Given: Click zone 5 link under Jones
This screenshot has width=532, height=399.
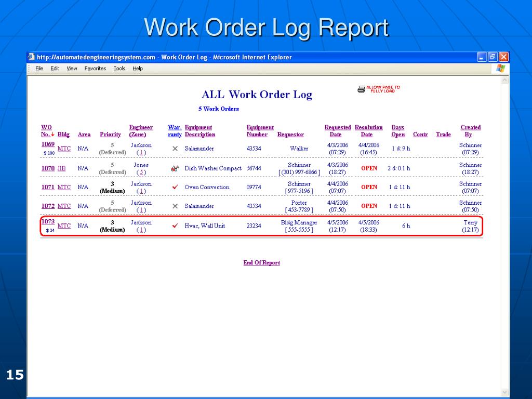Looking at the screenshot, I should pyautogui.click(x=141, y=172).
